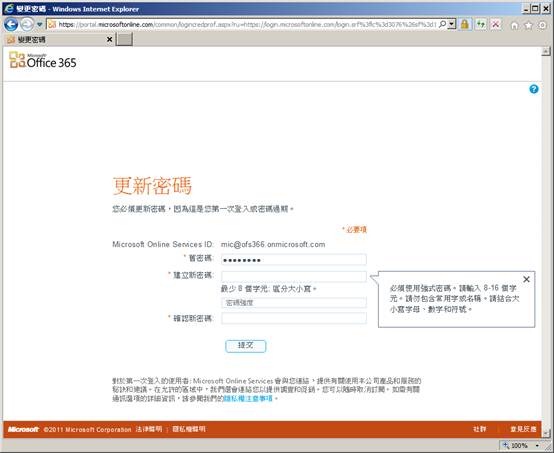Image resolution: width=554 pixels, height=453 pixels.
Task: Open the Home icon in browser toolbar
Action: coord(515,25)
